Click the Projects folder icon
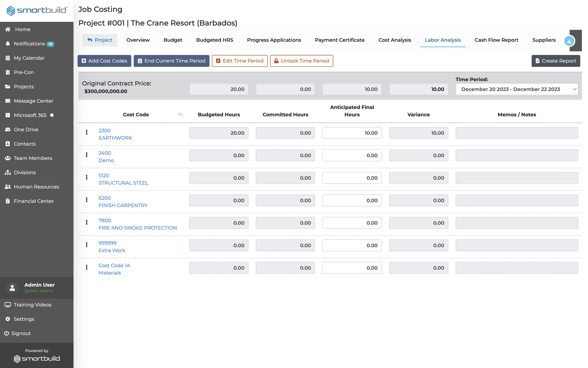The height and width of the screenshot is (368, 588). tap(7, 86)
